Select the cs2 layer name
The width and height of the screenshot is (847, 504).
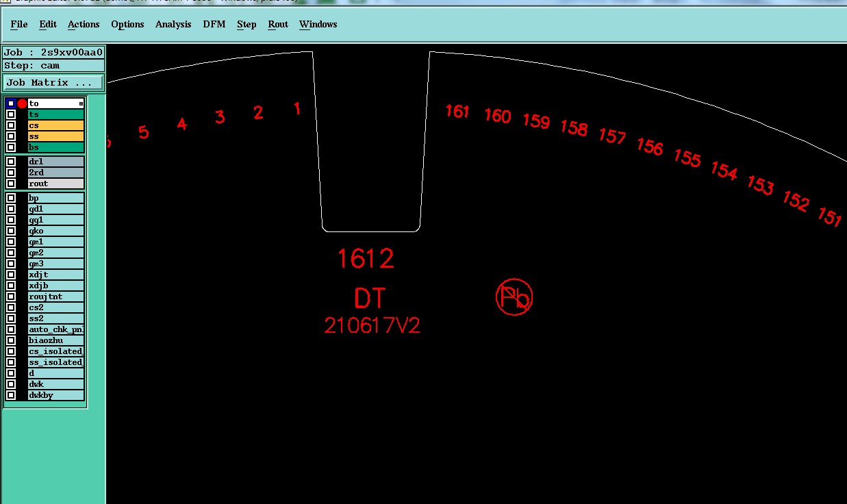tap(55, 307)
